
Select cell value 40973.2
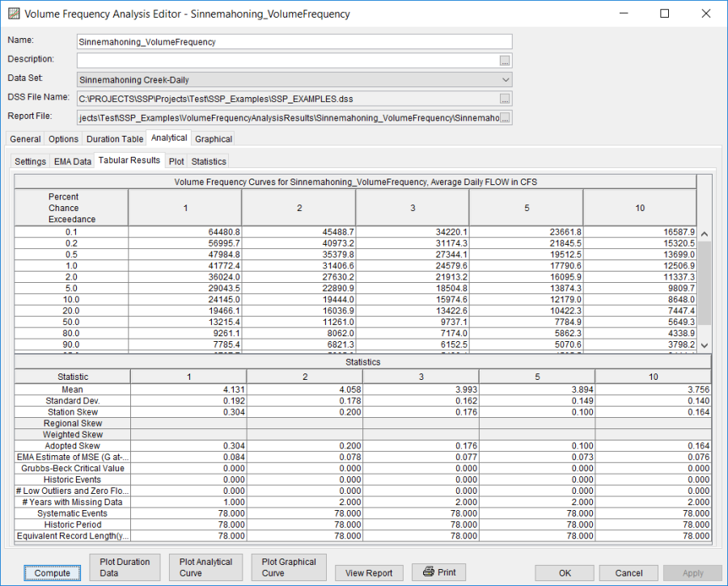(298, 243)
